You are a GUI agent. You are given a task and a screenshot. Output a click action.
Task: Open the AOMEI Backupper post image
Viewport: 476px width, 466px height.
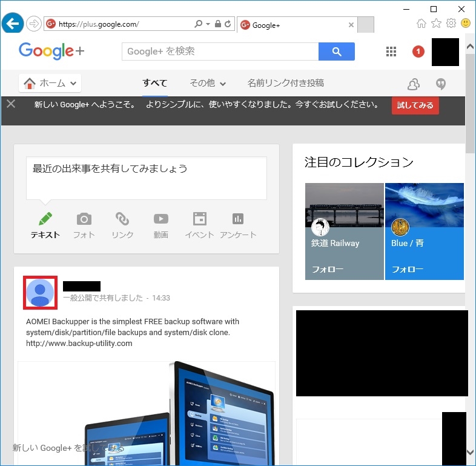tap(147, 413)
